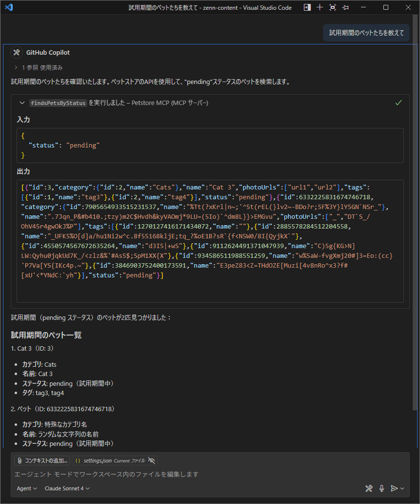Click the '入力' section label

(x=23, y=120)
